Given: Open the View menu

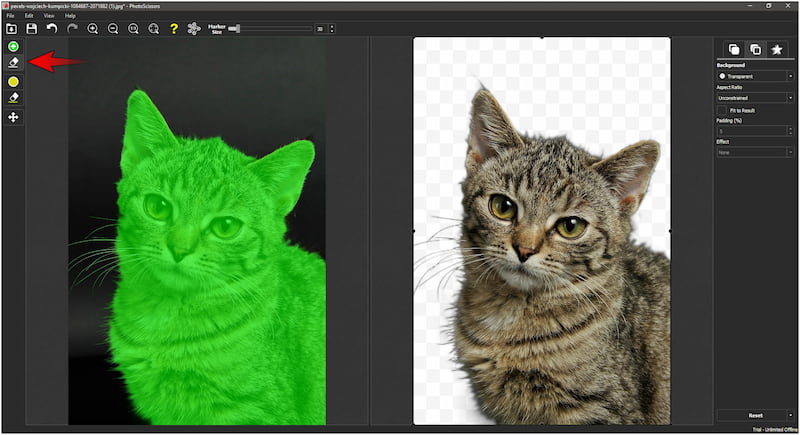Looking at the screenshot, I should pyautogui.click(x=49, y=16).
